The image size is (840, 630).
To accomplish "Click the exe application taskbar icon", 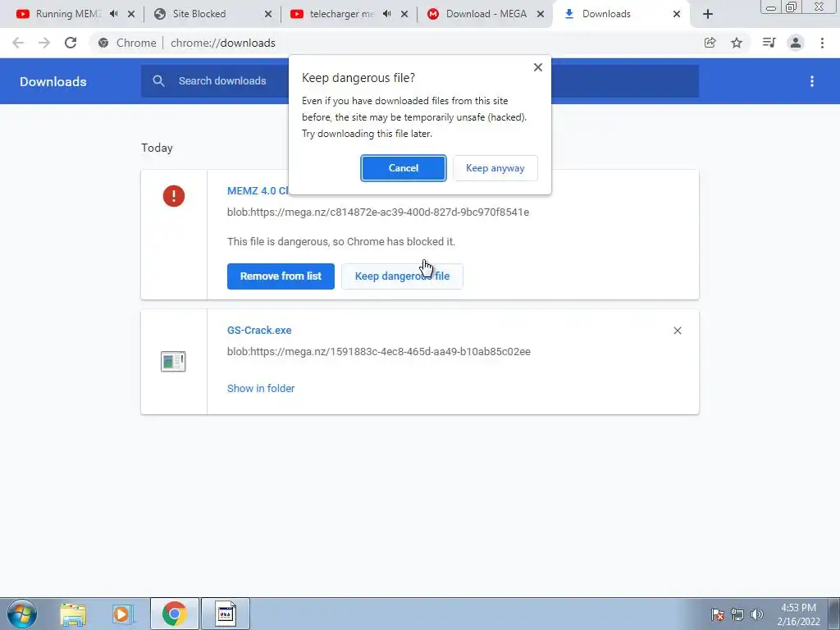I will pyautogui.click(x=226, y=614).
